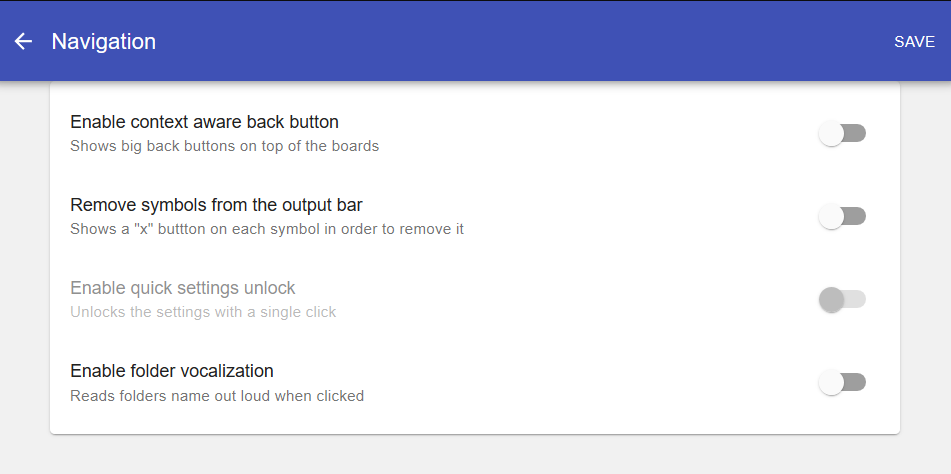Turn on Remove symbols from output bar
The image size is (951, 474).
842,216
